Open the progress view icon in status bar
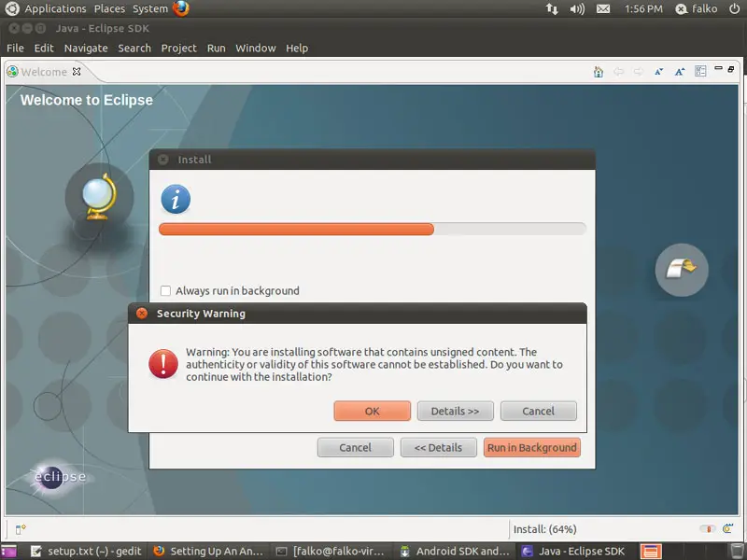This screenshot has height=560, width=747. pyautogui.click(x=727, y=528)
